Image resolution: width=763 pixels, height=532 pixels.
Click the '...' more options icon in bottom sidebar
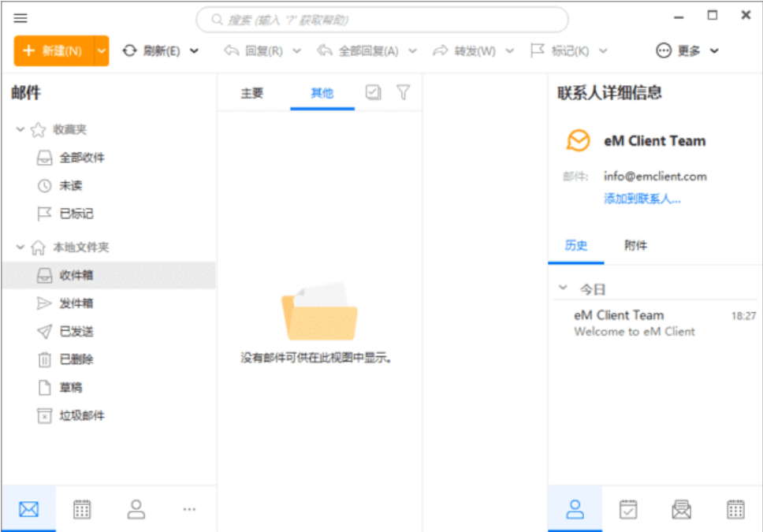point(189,511)
